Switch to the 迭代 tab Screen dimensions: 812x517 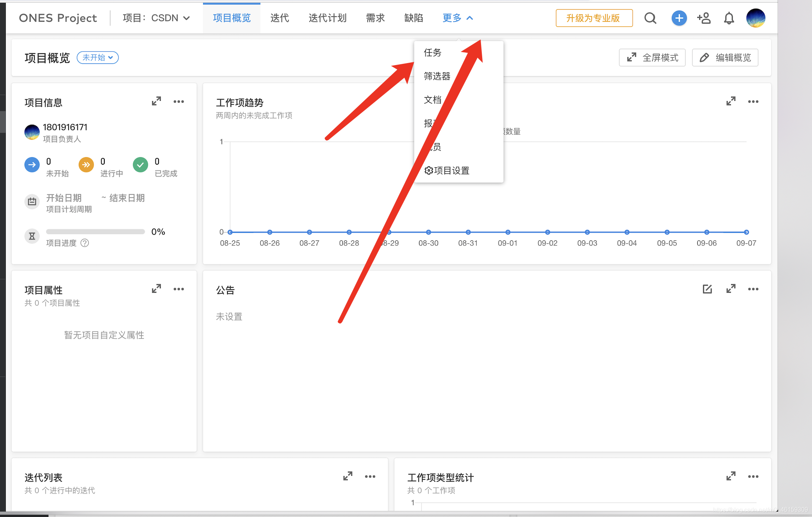click(280, 18)
